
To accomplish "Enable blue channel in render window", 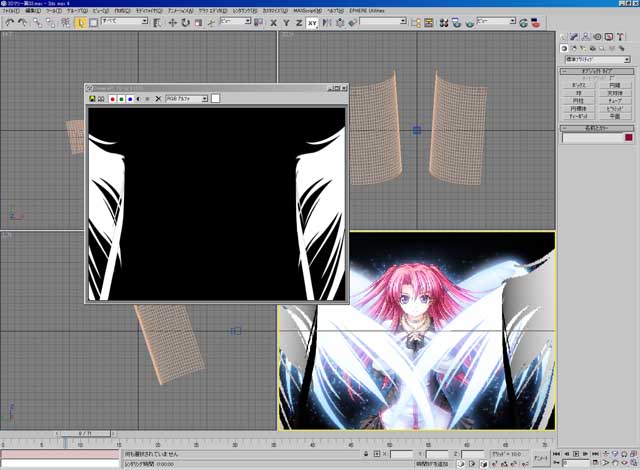I will coord(130,99).
